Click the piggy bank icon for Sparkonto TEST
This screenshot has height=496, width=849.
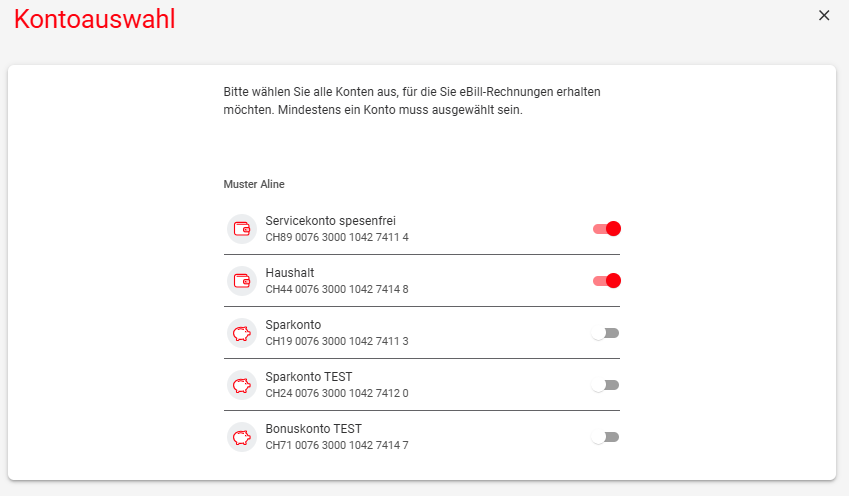pos(241,385)
